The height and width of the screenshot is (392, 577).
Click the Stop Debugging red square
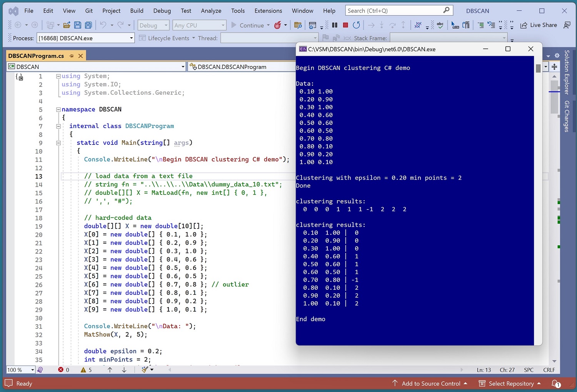345,25
